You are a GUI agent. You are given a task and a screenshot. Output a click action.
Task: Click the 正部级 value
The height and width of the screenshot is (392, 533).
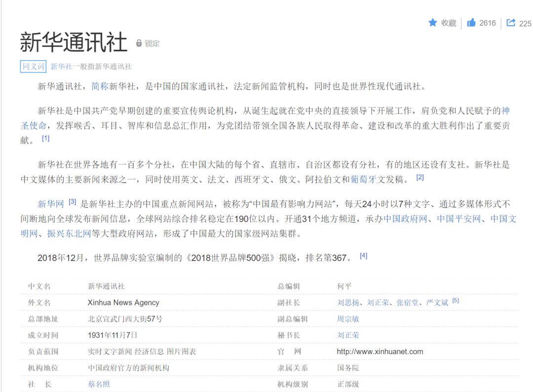pos(348,384)
